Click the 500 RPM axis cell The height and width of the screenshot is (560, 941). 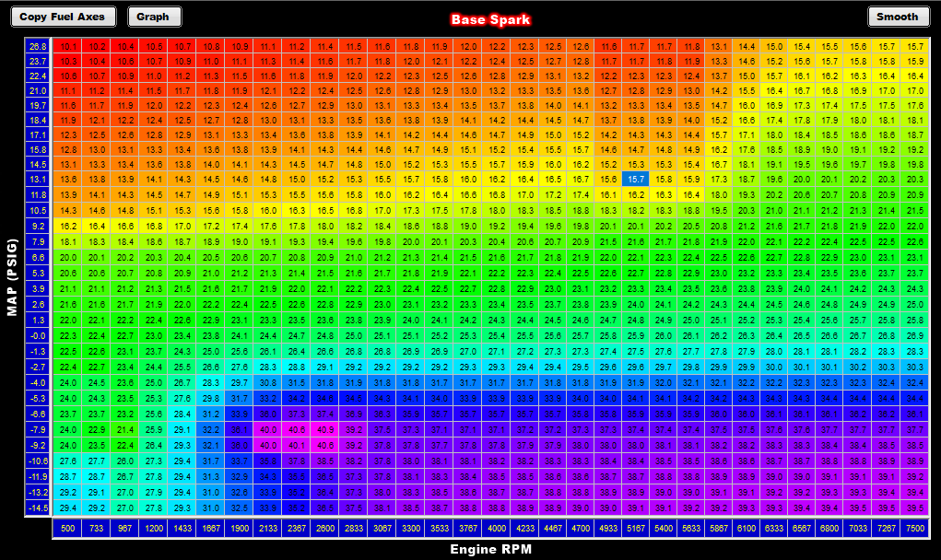tap(68, 530)
